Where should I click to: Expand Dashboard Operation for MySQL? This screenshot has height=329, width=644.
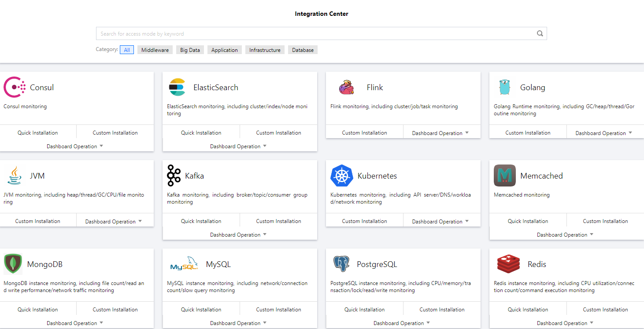[238, 323]
